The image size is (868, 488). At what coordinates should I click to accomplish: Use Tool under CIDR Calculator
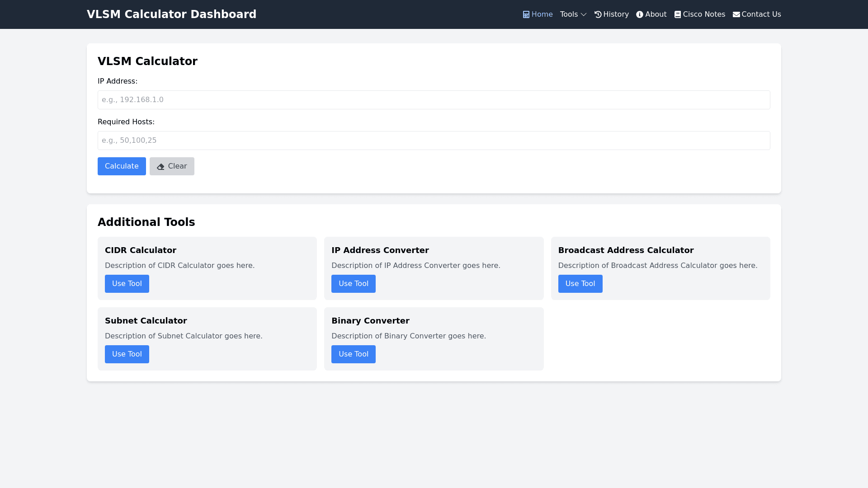(127, 284)
